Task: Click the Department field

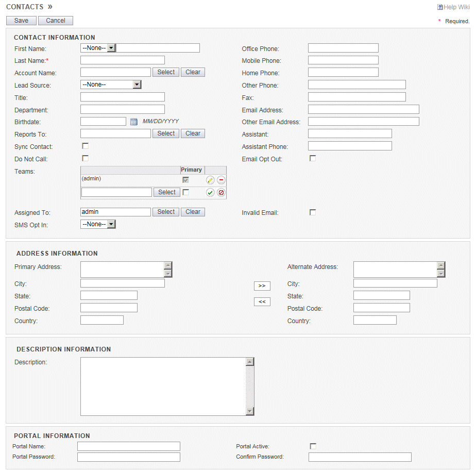Action: click(123, 109)
